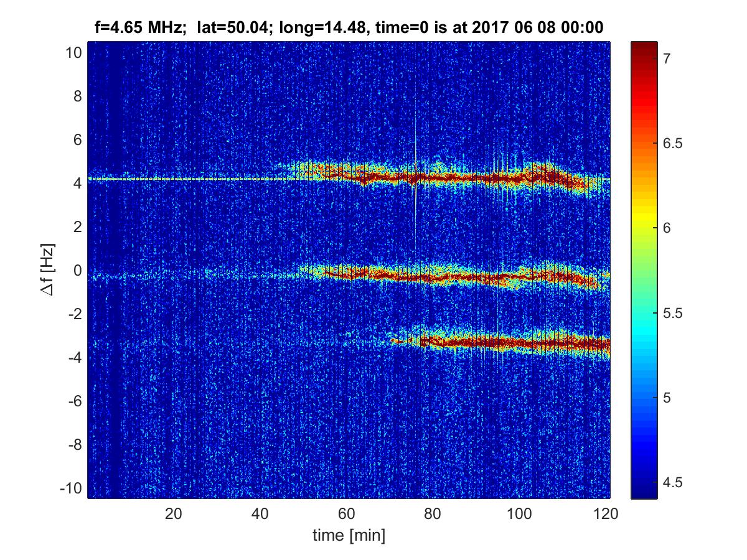Click the cyan region near colorbar value 5.5
747x560 pixels.
[644, 313]
